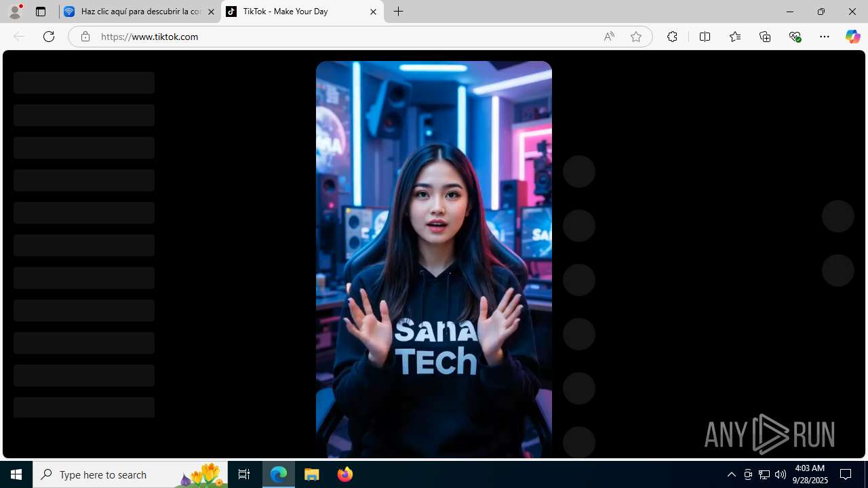The image size is (868, 488).
Task: View site information lock icon
Action: pyautogui.click(x=85, y=37)
